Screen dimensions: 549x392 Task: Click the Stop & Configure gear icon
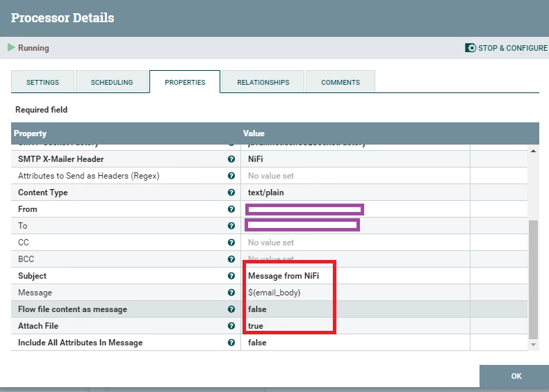click(470, 48)
